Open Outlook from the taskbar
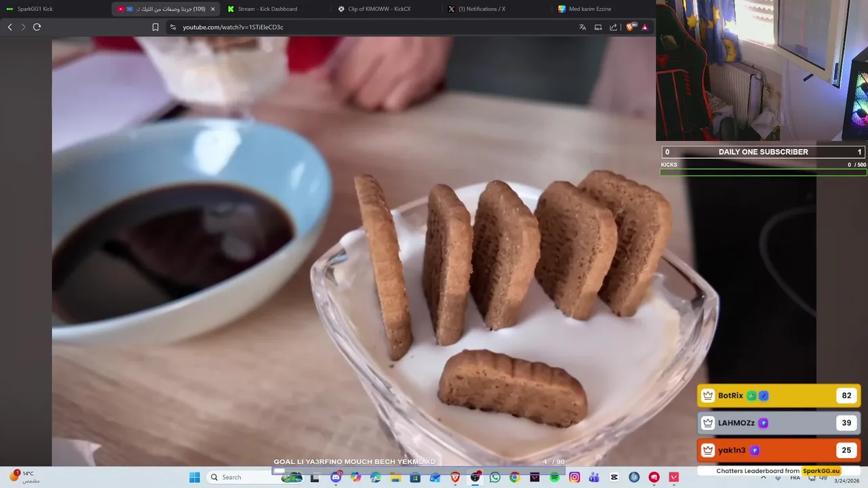The height and width of the screenshot is (488, 868). pyautogui.click(x=435, y=477)
